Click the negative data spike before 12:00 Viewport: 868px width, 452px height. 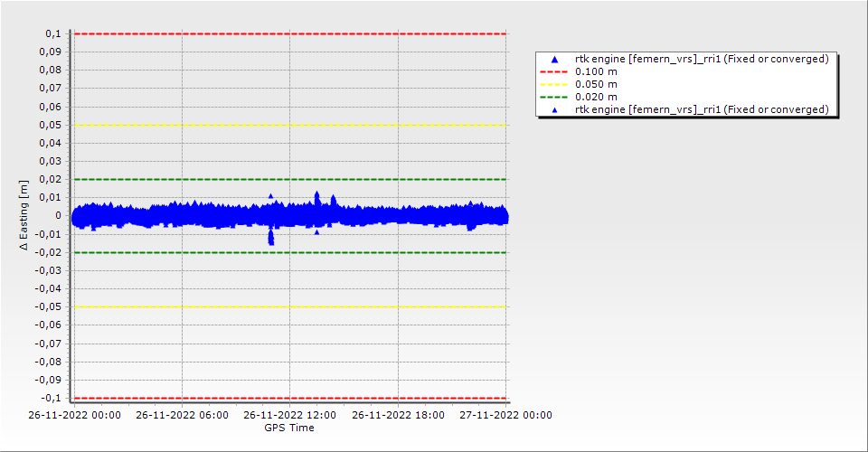coord(270,239)
